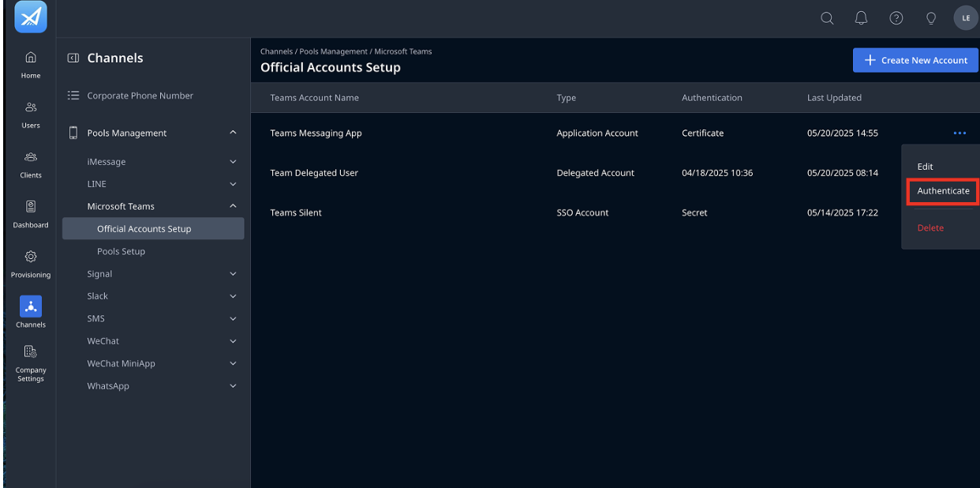Open the search icon in top bar
Image resolution: width=980 pixels, height=488 pixels.
[x=827, y=18]
